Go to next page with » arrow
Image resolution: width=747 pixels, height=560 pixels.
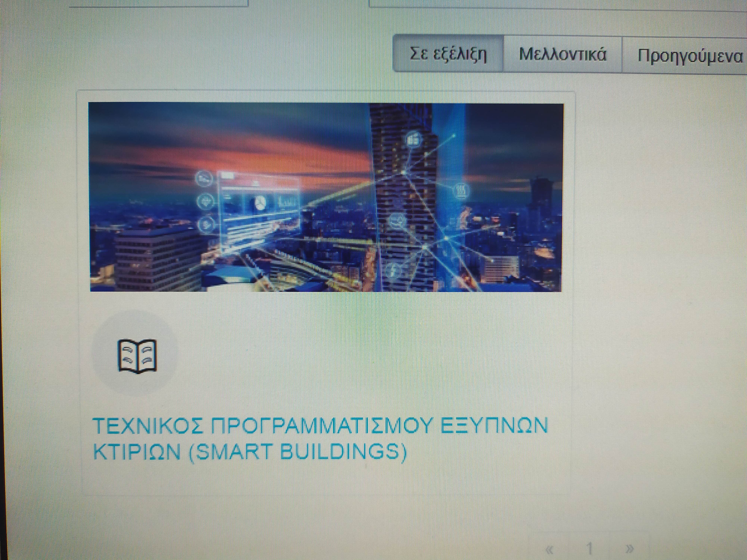pyautogui.click(x=629, y=549)
